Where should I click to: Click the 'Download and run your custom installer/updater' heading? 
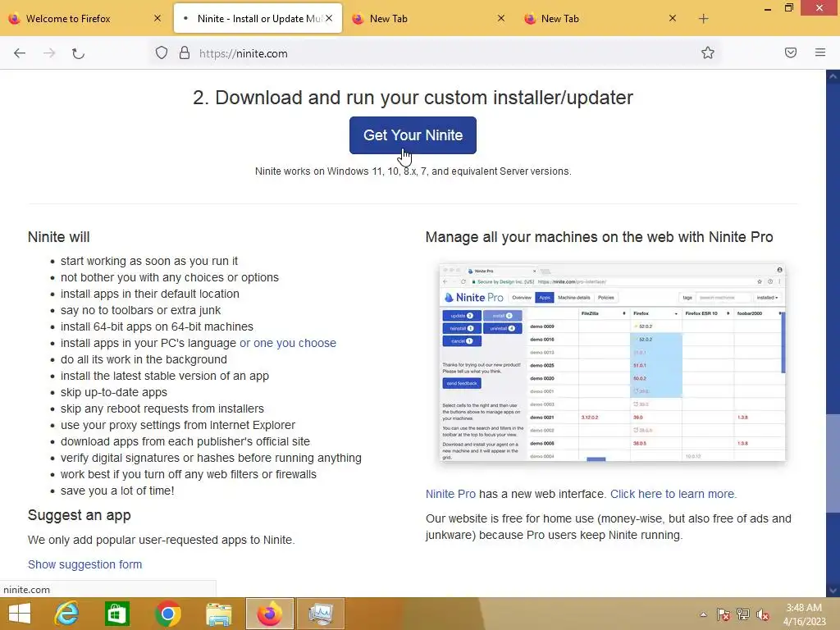click(413, 98)
